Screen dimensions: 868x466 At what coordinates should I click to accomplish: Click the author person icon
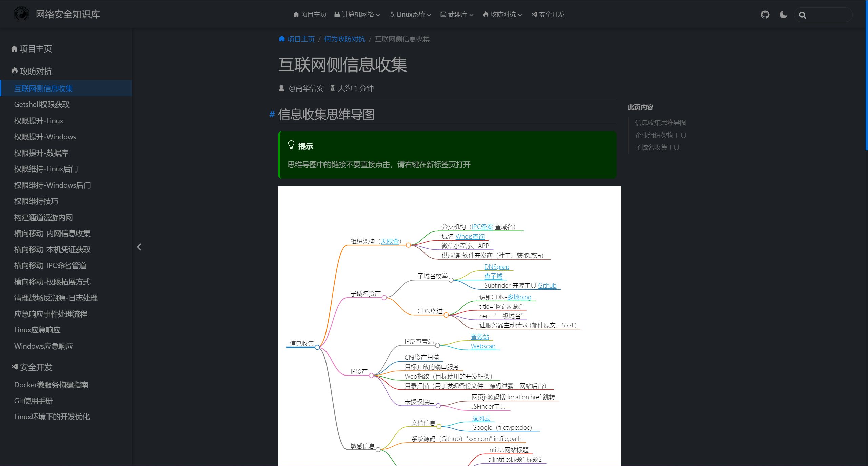(x=281, y=88)
